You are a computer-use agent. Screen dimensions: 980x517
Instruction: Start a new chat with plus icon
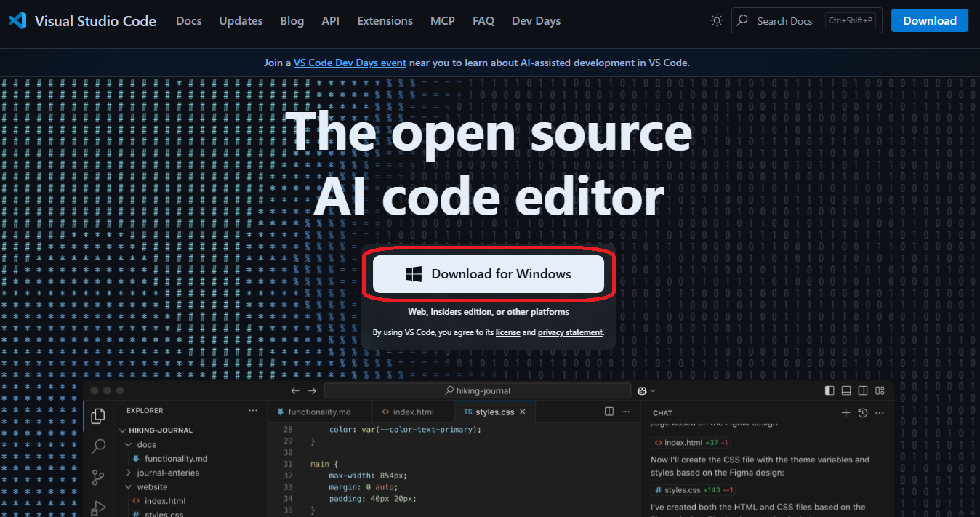click(x=846, y=413)
